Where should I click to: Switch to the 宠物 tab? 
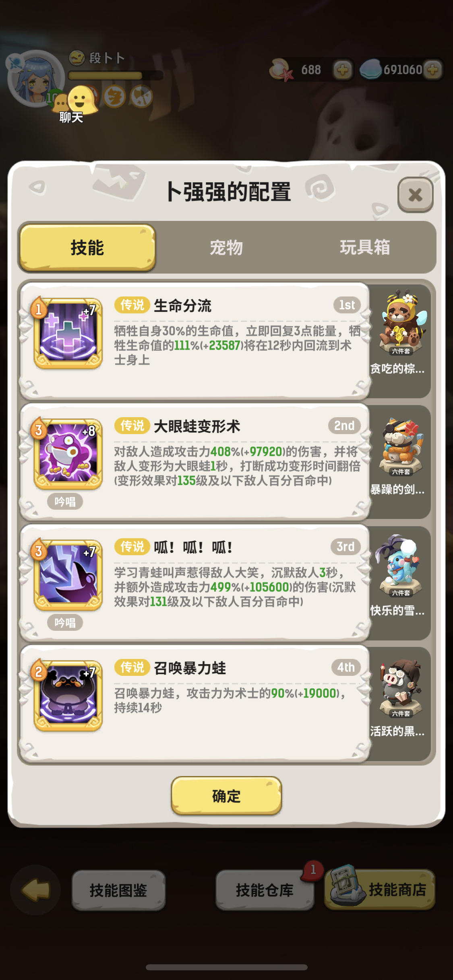pos(226,247)
